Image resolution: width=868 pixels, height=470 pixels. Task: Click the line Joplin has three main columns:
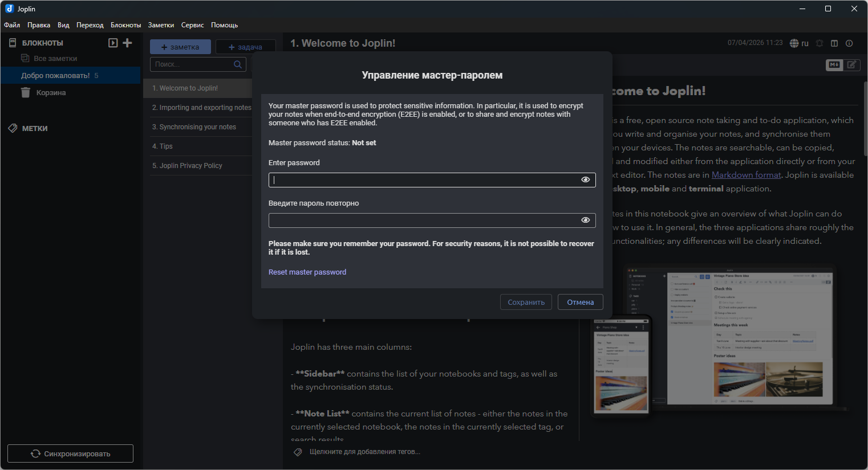tap(351, 347)
